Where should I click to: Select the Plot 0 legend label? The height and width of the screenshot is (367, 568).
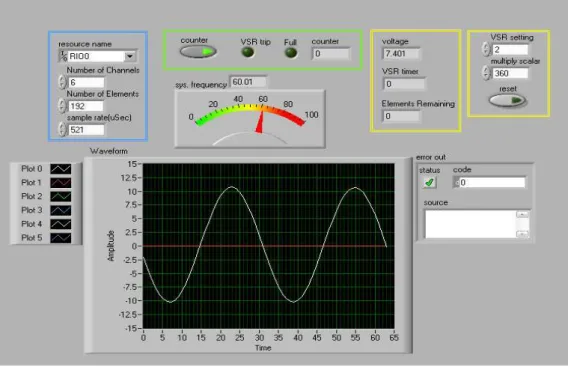(x=32, y=169)
